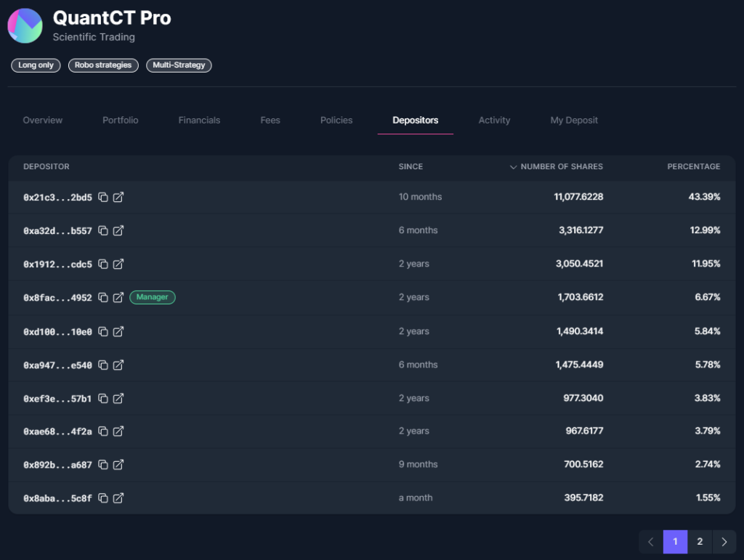Click the Percentage column header
The height and width of the screenshot is (560, 744).
693,167
